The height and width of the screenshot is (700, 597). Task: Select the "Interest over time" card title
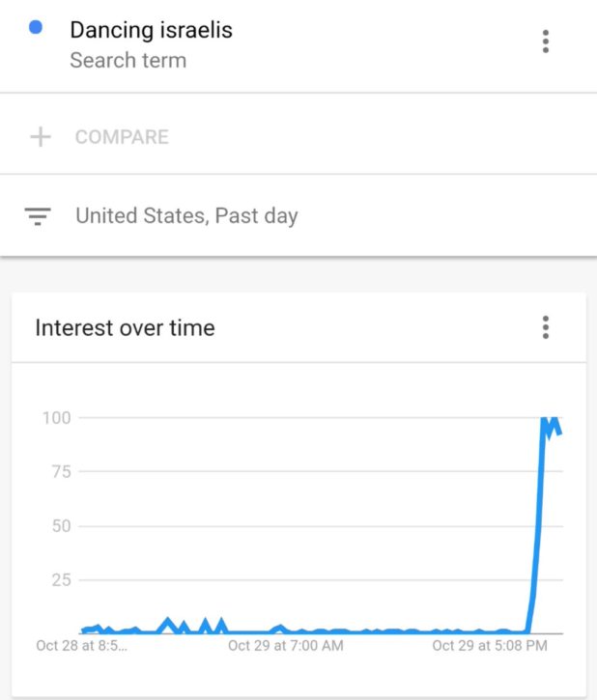click(x=125, y=327)
